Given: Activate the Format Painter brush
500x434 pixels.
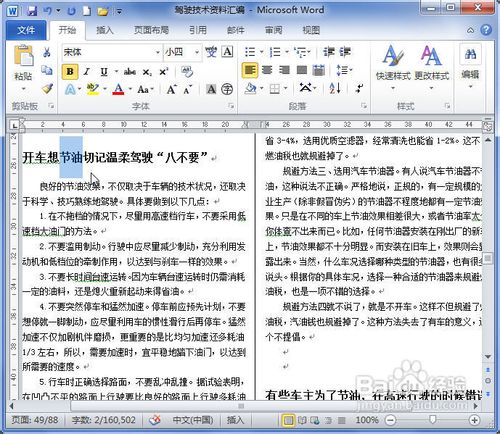Looking at the screenshot, I should click(47, 88).
